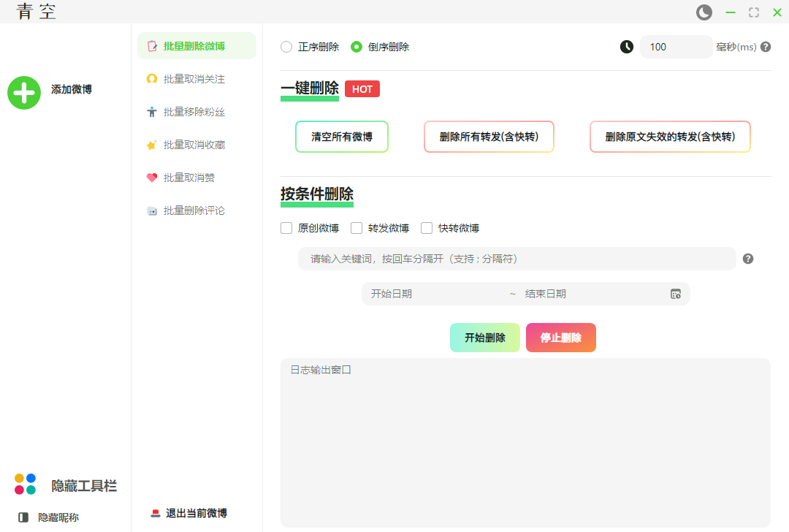The height and width of the screenshot is (532, 789).
Task: Select 倒序删除 radio option
Action: [357, 47]
